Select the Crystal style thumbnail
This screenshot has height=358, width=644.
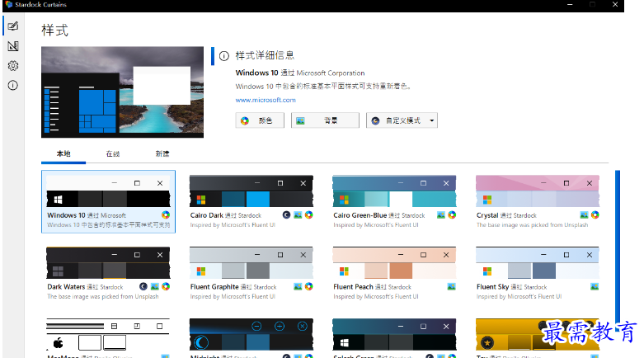537,191
